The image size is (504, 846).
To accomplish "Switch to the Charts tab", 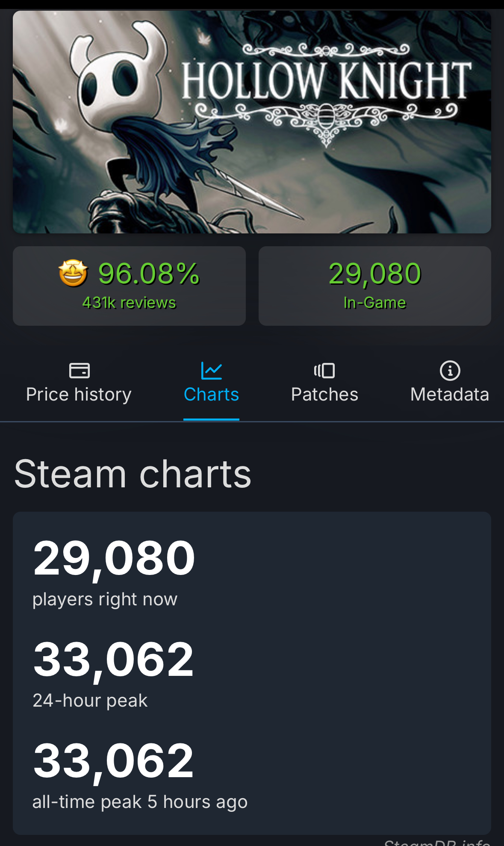I will pos(211,383).
